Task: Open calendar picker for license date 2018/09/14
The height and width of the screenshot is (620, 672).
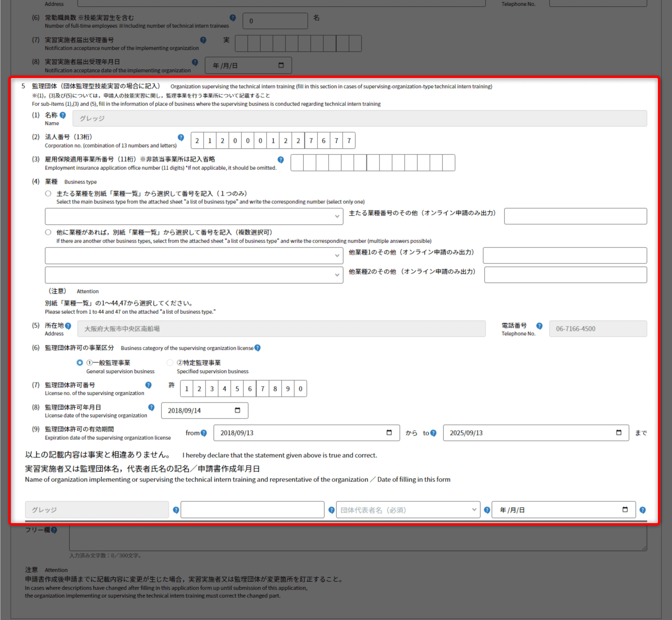Action: (237, 410)
